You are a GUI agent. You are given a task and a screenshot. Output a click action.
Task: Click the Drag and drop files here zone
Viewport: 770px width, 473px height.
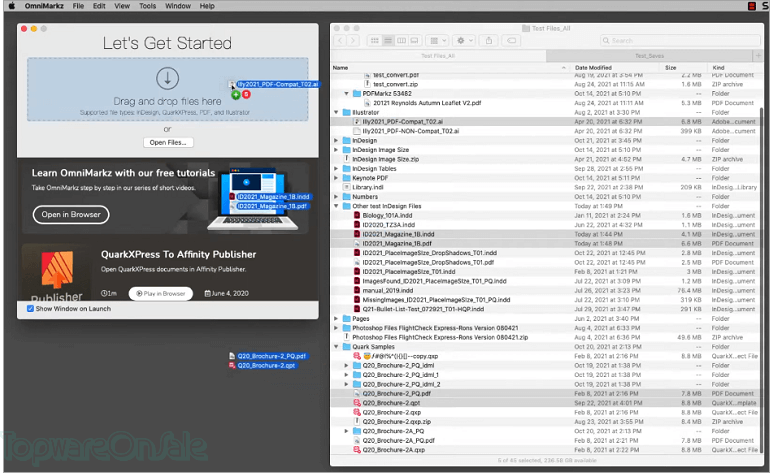point(167,89)
